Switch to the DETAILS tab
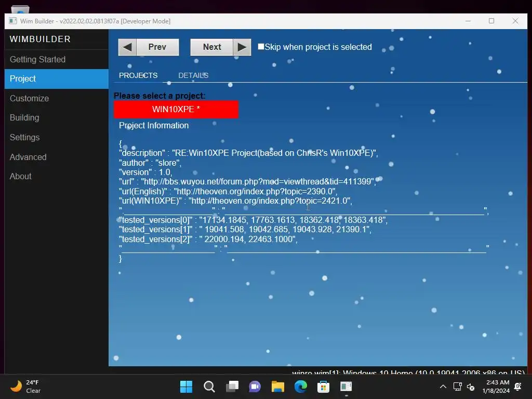Viewport: 532px width, 399px height. 193,75
